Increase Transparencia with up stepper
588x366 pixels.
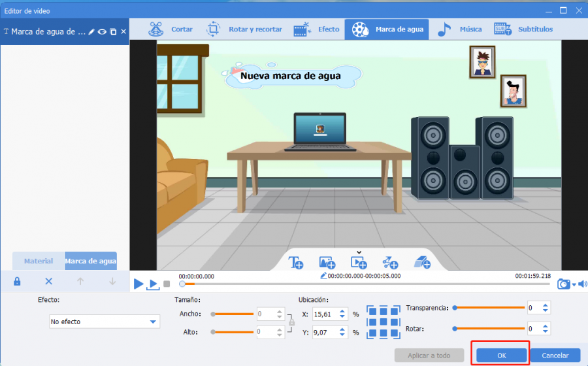[546, 305]
